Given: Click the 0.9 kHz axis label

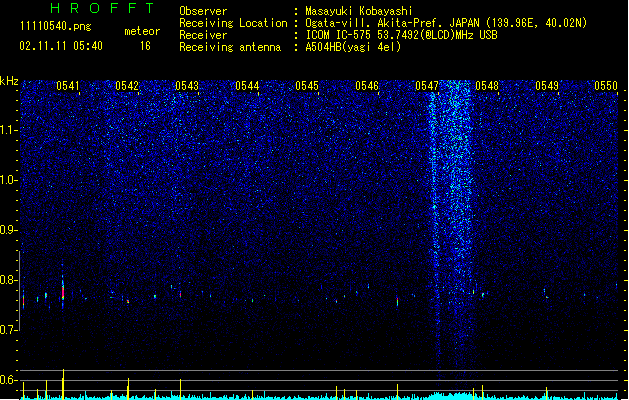Looking at the screenshot, I should pos(9,230).
